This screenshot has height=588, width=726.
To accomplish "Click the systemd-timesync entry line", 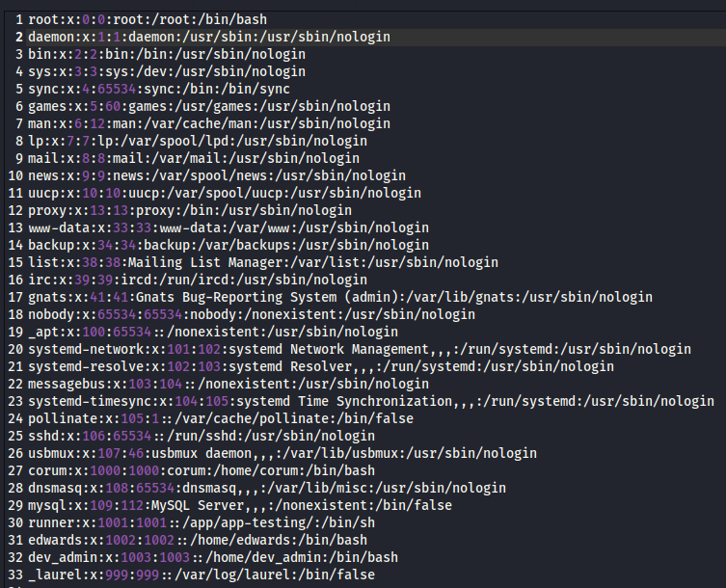I will click(371, 401).
